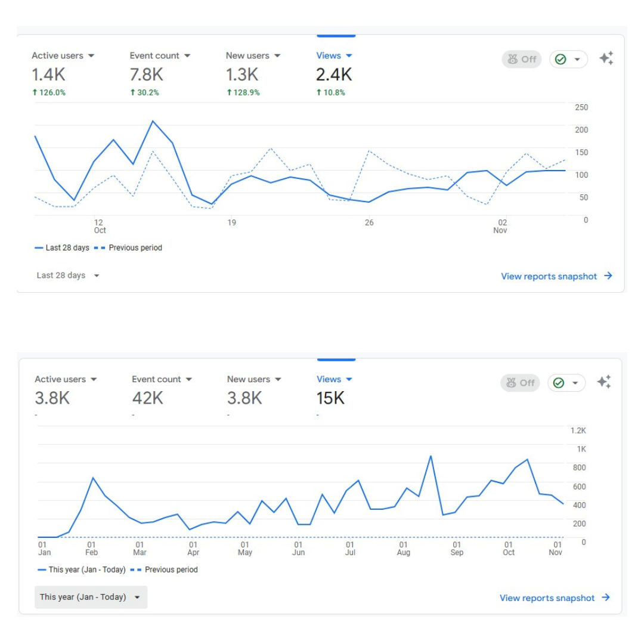Open This year (Jan - Today) date dropdown
644x644 pixels.
[x=91, y=597]
